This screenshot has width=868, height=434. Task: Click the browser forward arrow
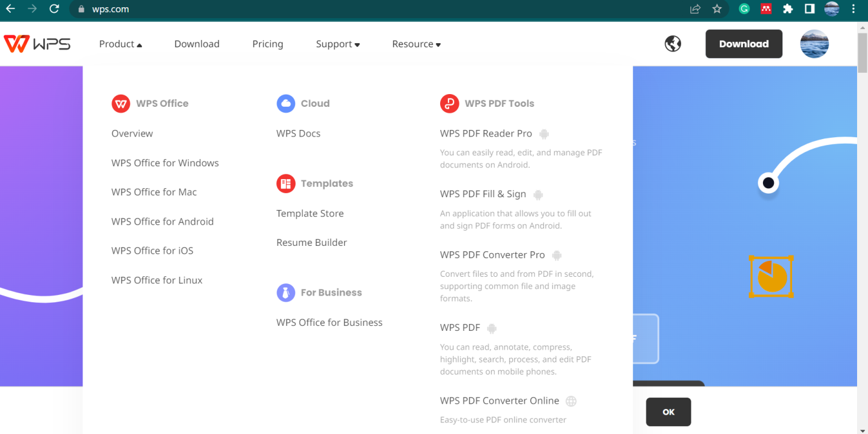(x=32, y=9)
